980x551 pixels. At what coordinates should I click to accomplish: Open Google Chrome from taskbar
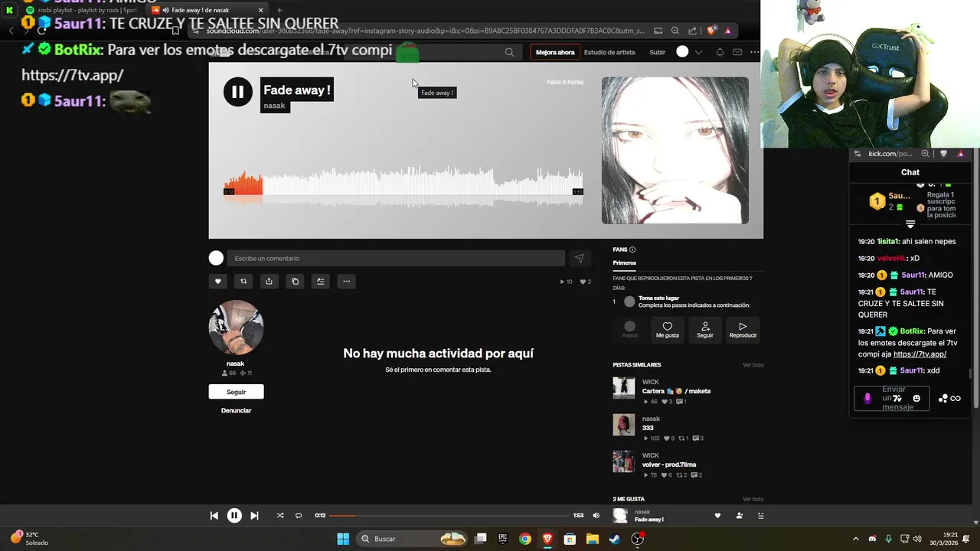point(524,539)
